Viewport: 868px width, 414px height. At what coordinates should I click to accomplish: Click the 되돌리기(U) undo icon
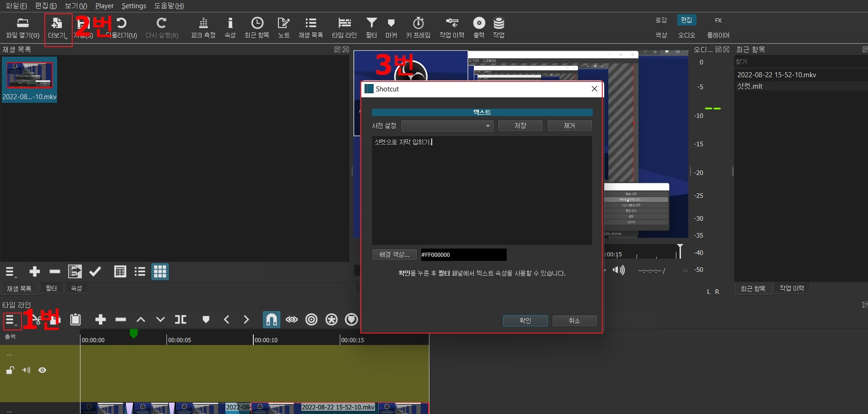122,23
